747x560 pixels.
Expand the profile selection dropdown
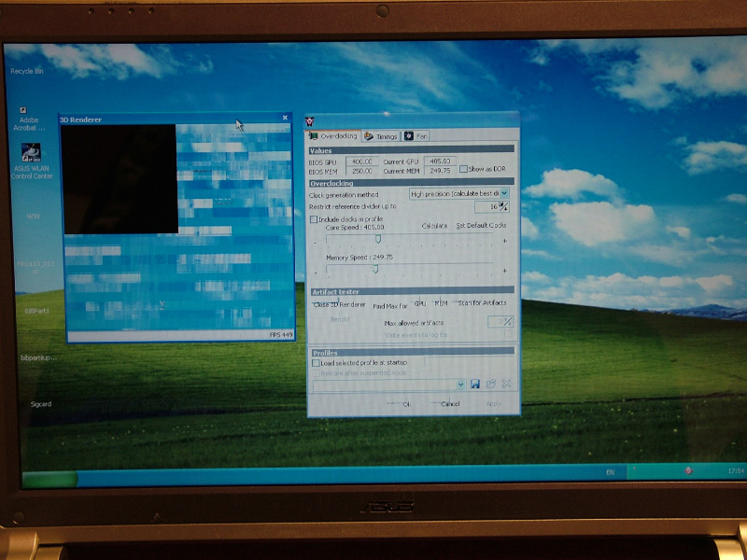click(x=460, y=385)
